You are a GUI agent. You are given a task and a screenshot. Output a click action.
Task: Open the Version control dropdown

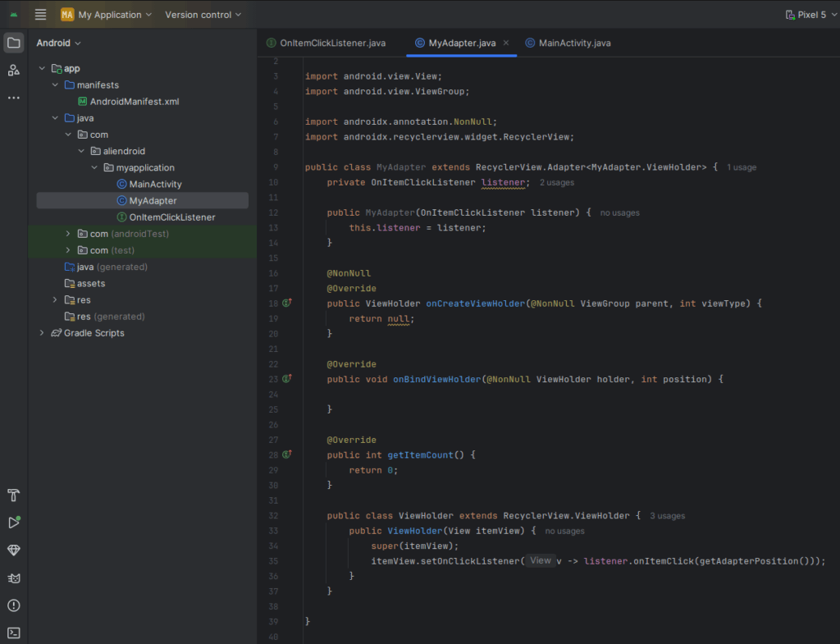point(203,15)
